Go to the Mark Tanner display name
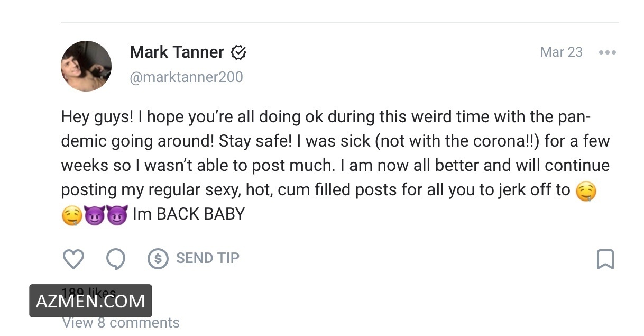The width and height of the screenshot is (644, 336). pos(177,52)
